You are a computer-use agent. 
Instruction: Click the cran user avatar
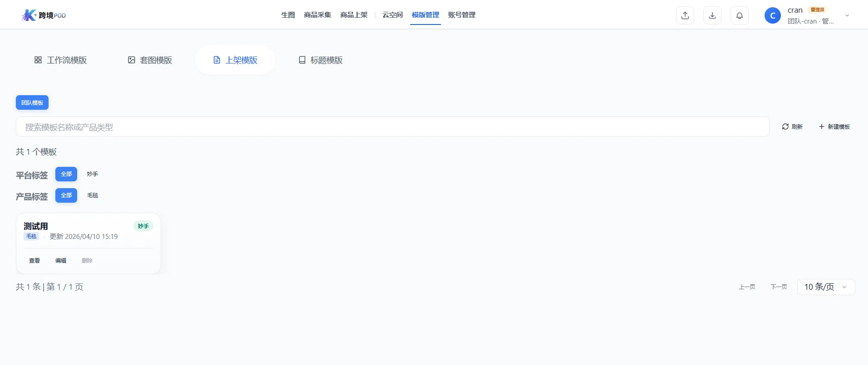pos(772,15)
